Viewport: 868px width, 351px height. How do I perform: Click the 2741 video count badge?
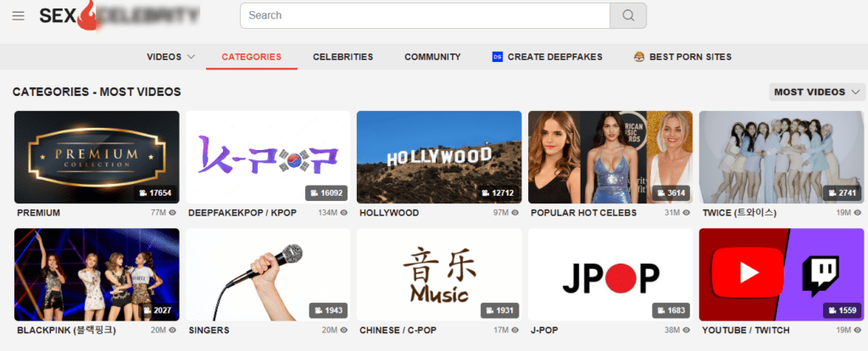[843, 192]
